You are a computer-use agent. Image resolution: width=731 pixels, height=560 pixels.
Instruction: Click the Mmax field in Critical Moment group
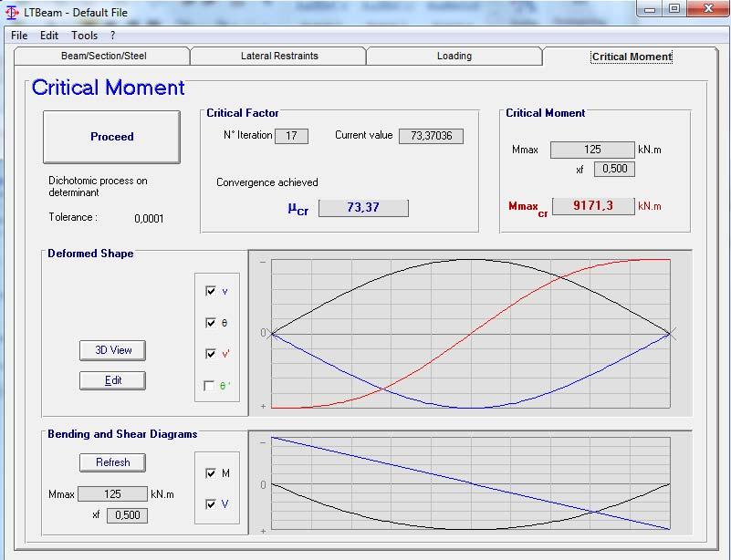point(592,150)
